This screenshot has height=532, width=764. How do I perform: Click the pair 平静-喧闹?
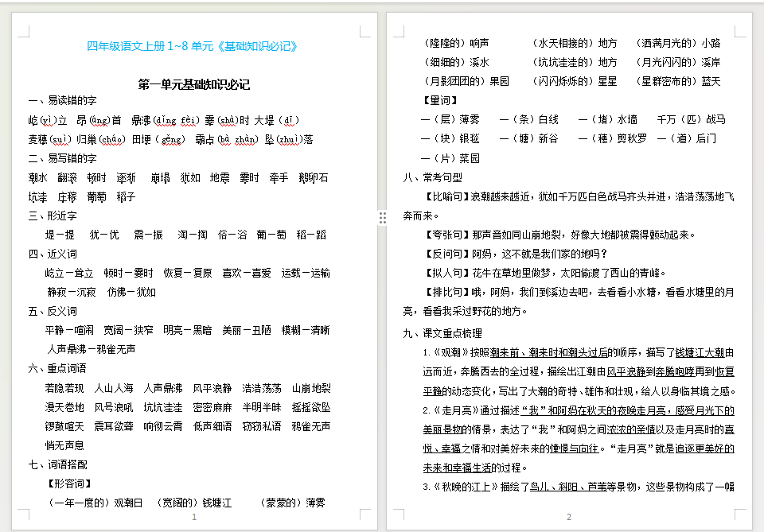(69, 330)
